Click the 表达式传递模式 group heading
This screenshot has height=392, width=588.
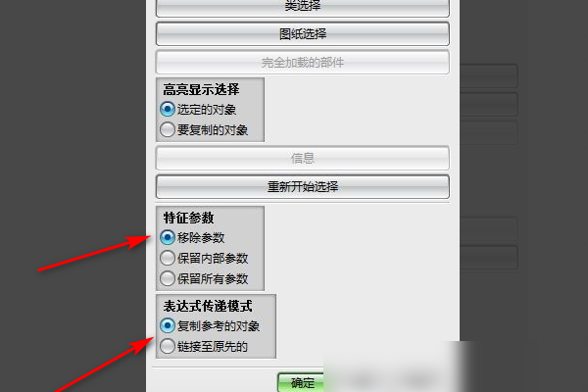point(208,306)
